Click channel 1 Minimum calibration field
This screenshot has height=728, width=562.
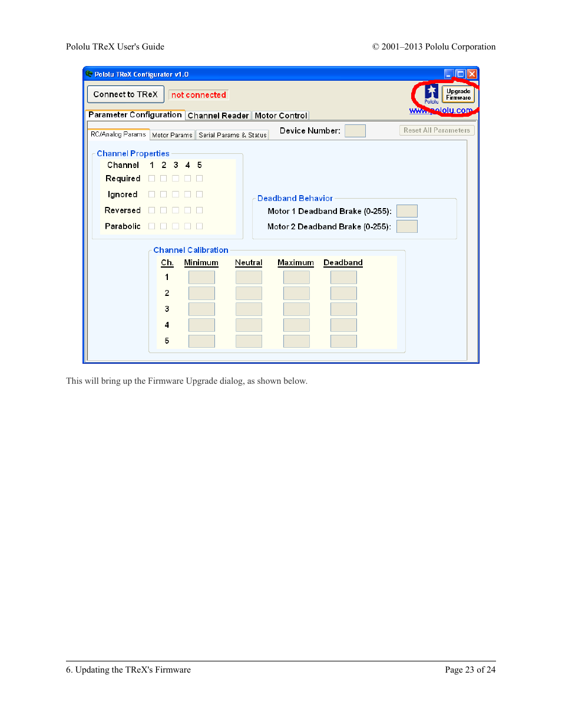[201, 277]
